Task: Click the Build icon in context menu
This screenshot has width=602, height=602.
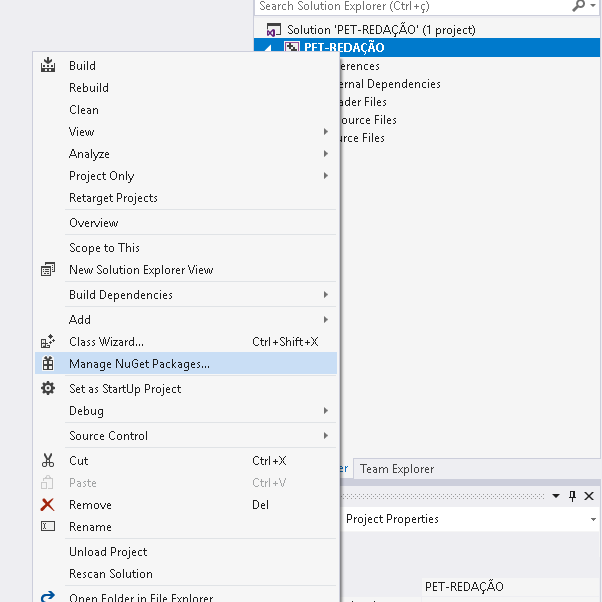Action: (x=47, y=66)
